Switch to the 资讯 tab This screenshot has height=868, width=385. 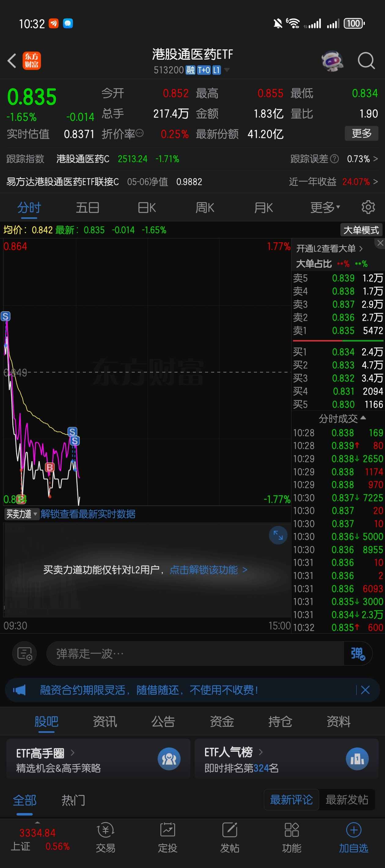tap(105, 722)
